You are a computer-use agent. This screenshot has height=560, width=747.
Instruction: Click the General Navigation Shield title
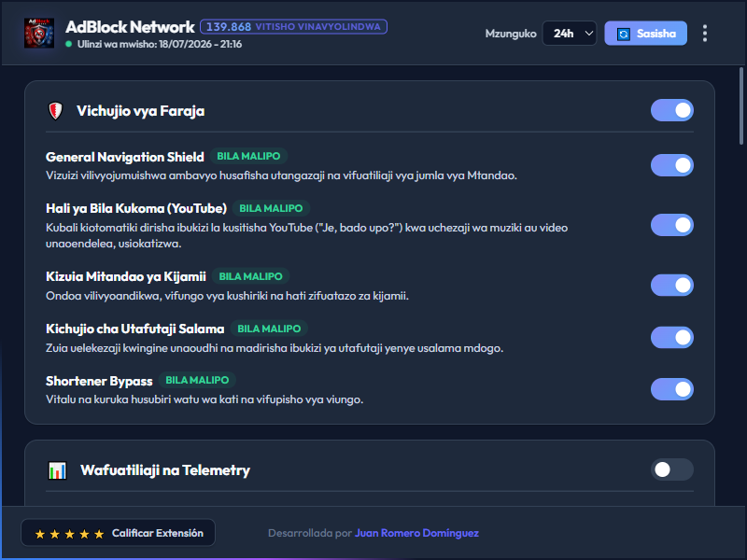click(125, 157)
